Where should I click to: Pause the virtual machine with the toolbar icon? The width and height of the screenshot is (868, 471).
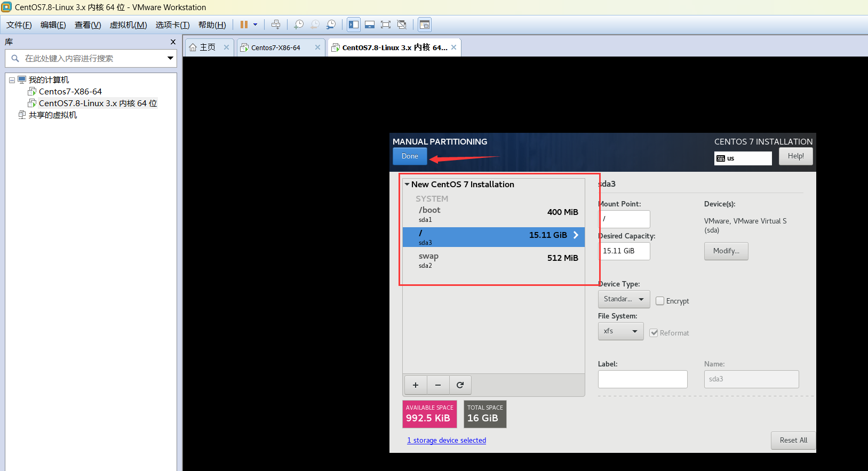click(x=244, y=25)
